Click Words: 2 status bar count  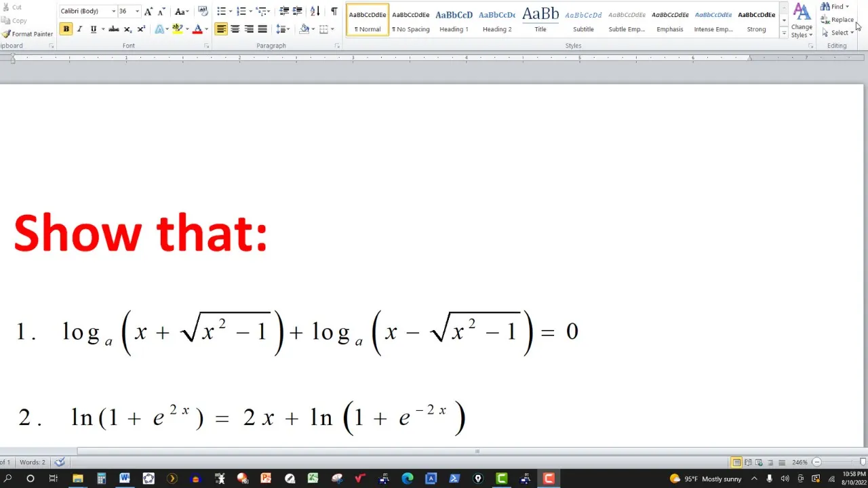tap(32, 462)
